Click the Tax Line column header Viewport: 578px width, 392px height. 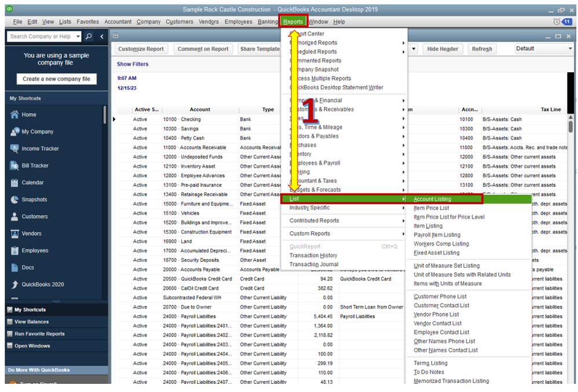point(551,110)
